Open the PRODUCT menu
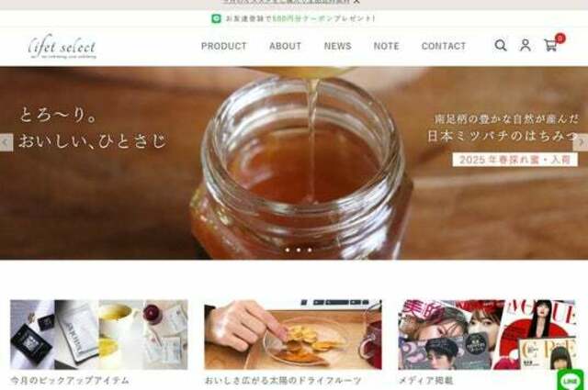This screenshot has height=390, width=588. coord(224,46)
